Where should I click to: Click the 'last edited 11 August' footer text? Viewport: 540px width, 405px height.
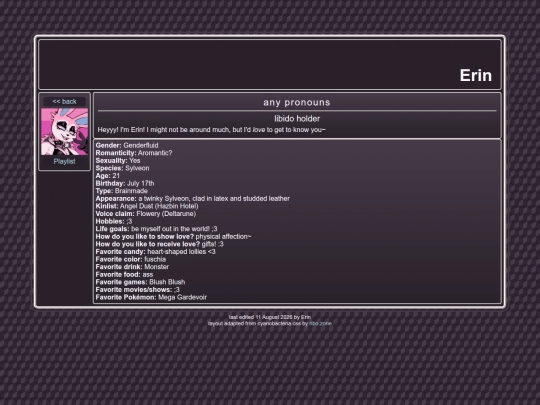[x=270, y=317]
